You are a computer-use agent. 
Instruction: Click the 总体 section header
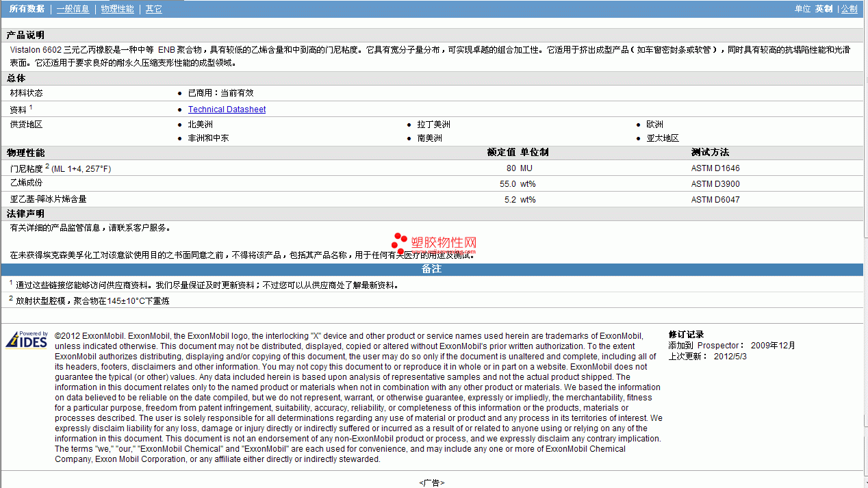point(16,79)
